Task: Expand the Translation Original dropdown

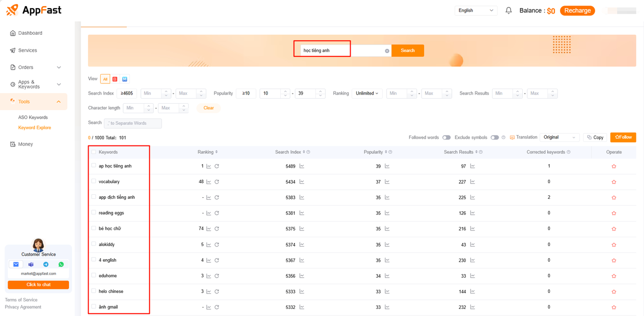Action: tap(559, 137)
